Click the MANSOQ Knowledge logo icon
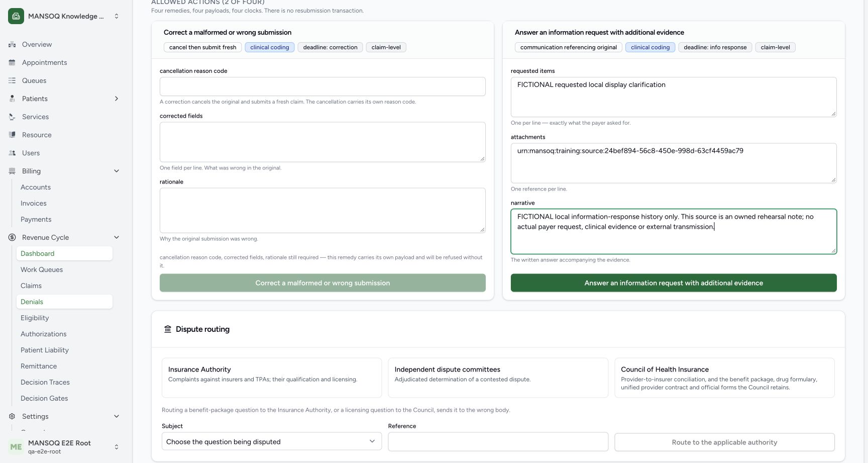 click(16, 16)
